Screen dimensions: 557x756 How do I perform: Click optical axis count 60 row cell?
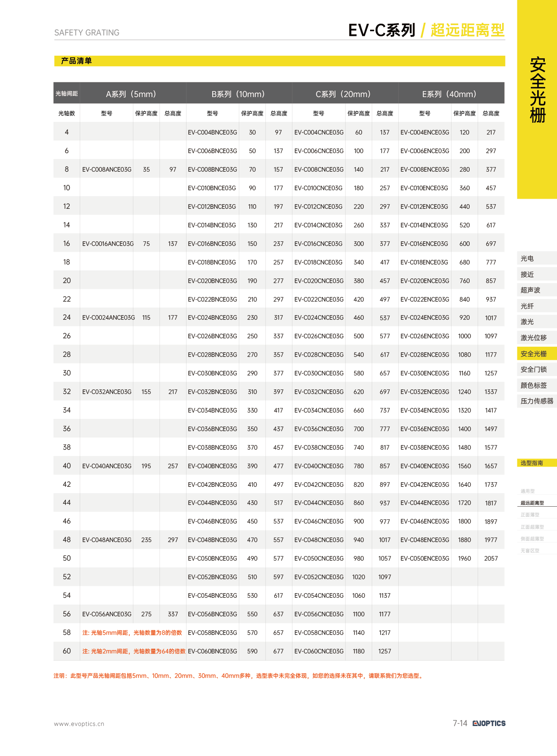tap(67, 651)
